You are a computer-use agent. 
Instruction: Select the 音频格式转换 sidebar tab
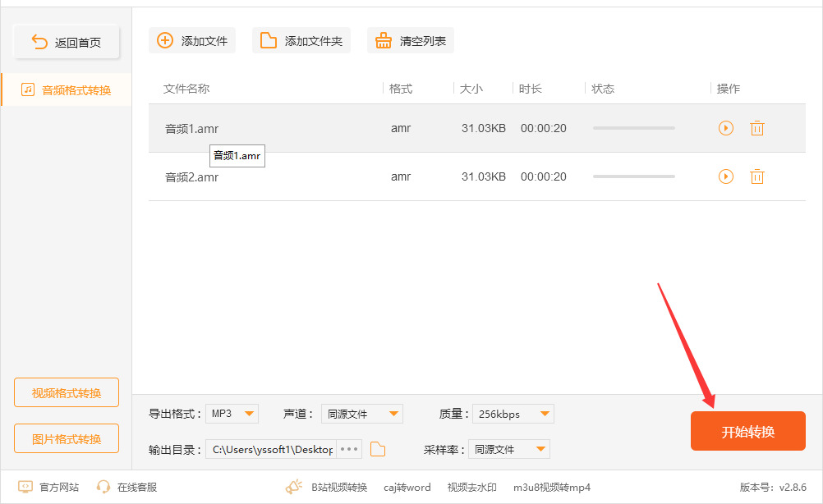pyautogui.click(x=67, y=89)
